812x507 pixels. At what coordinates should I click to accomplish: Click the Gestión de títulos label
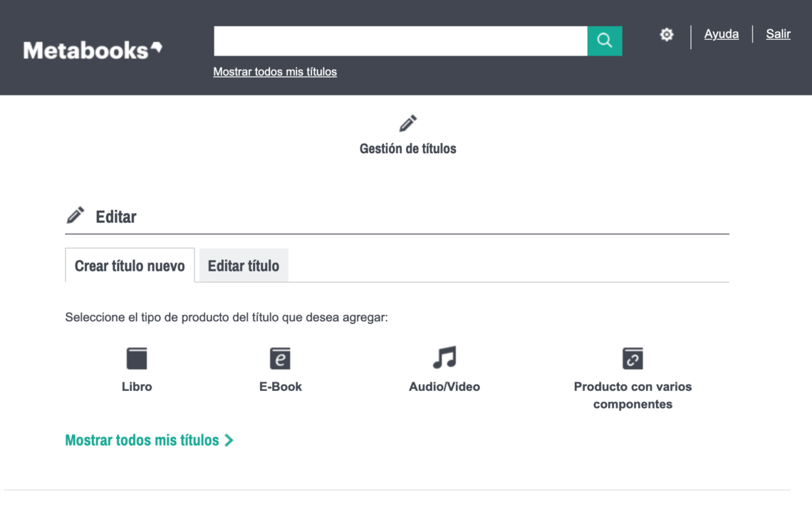[x=407, y=149]
